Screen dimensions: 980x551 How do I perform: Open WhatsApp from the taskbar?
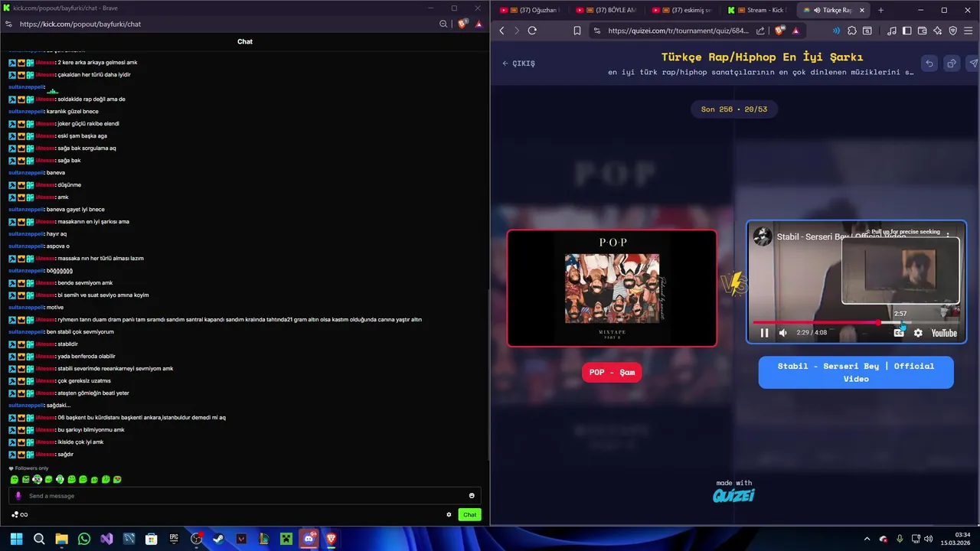pyautogui.click(x=84, y=539)
